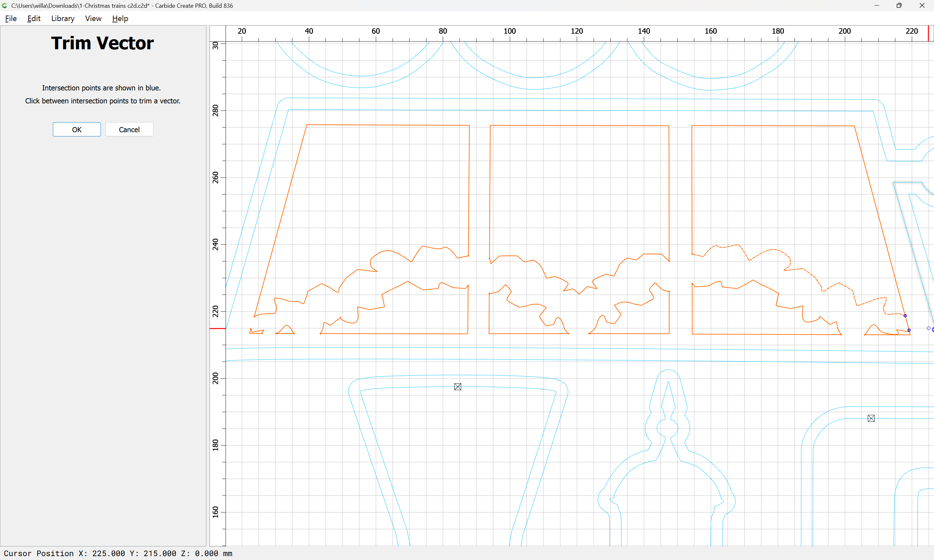
Task: Open the Library menu
Action: (63, 18)
